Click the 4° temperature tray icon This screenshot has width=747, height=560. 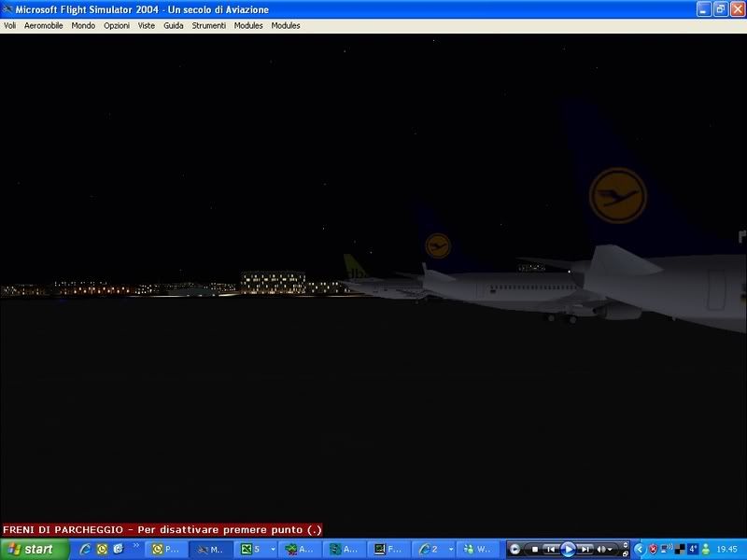coord(693,550)
